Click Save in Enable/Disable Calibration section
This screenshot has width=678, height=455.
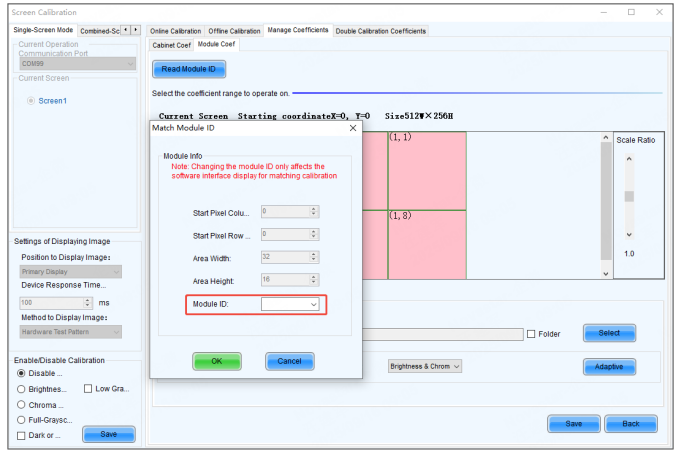pos(109,434)
